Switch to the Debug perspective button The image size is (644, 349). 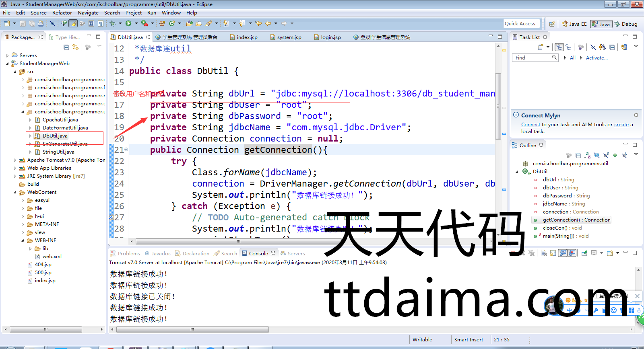(x=625, y=24)
